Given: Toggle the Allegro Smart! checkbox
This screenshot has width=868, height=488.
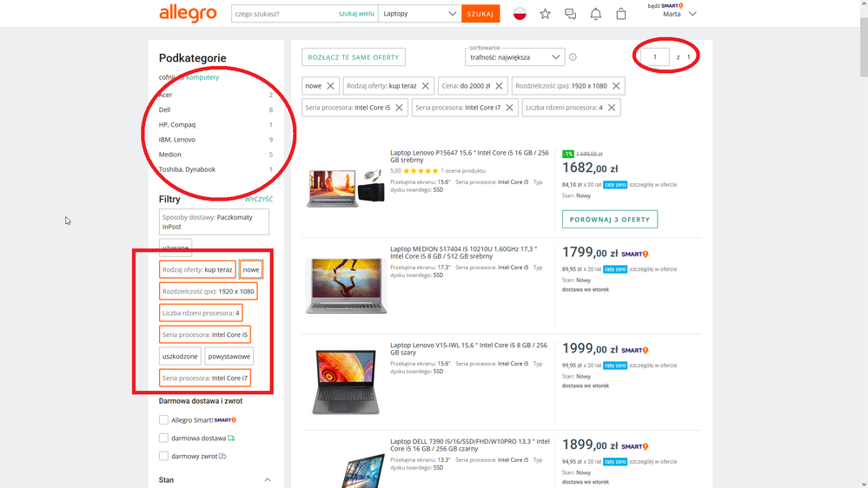Looking at the screenshot, I should tap(163, 420).
